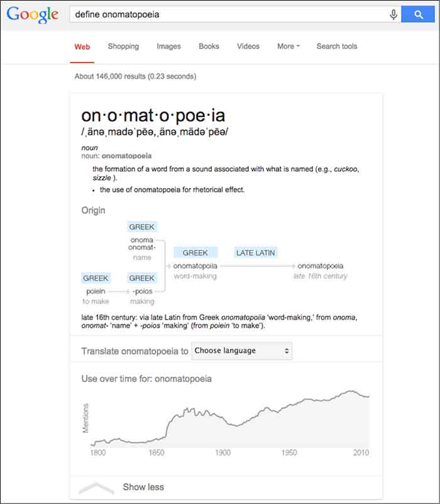Open the Books tab

(x=209, y=46)
